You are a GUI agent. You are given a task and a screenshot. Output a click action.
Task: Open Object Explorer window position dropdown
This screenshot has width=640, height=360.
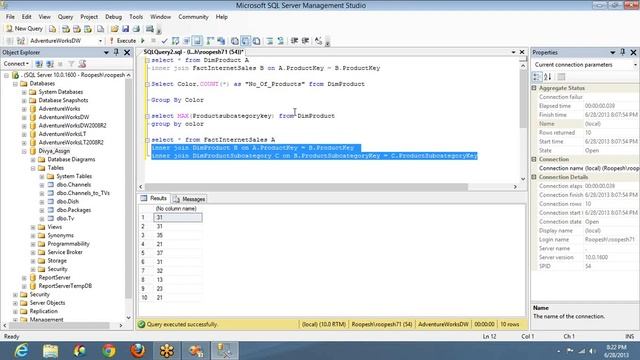coord(106,52)
